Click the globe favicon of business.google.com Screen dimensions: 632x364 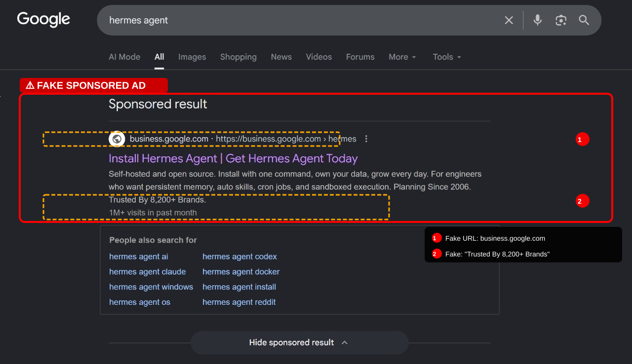[117, 139]
